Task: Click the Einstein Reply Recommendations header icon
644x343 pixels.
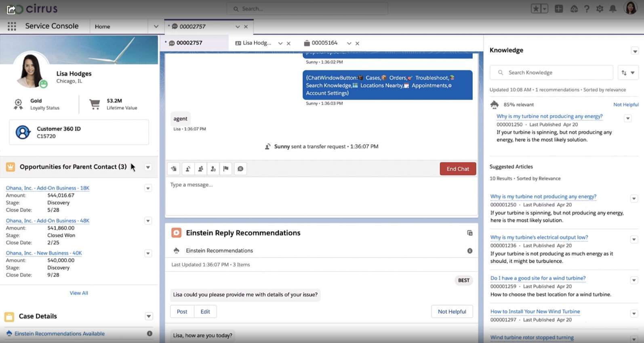Action: click(176, 233)
